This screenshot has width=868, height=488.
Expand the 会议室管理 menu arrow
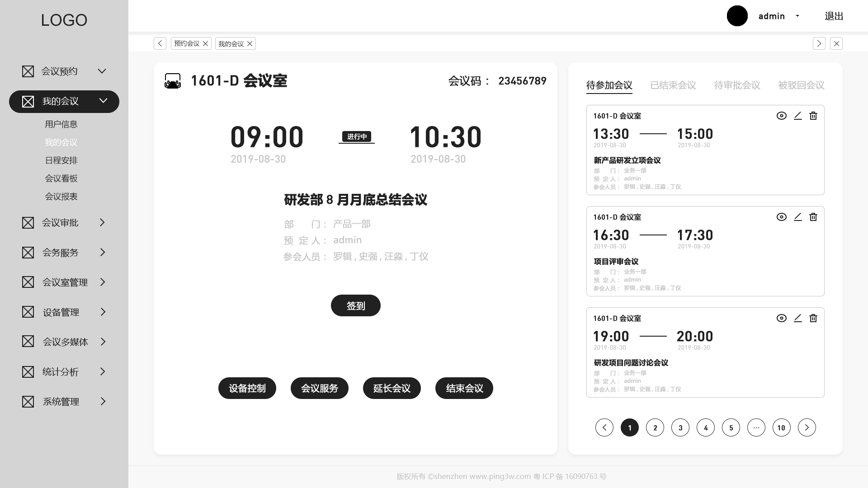[103, 282]
